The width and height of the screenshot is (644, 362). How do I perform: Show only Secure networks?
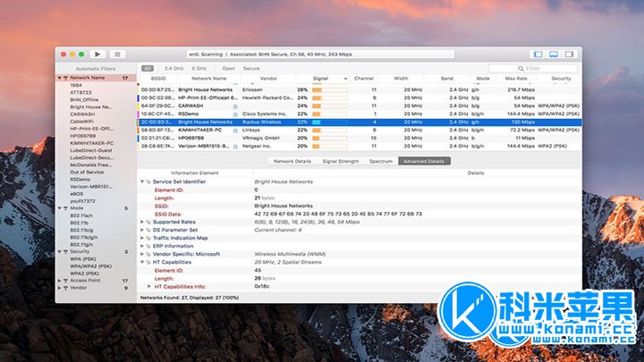coord(251,69)
